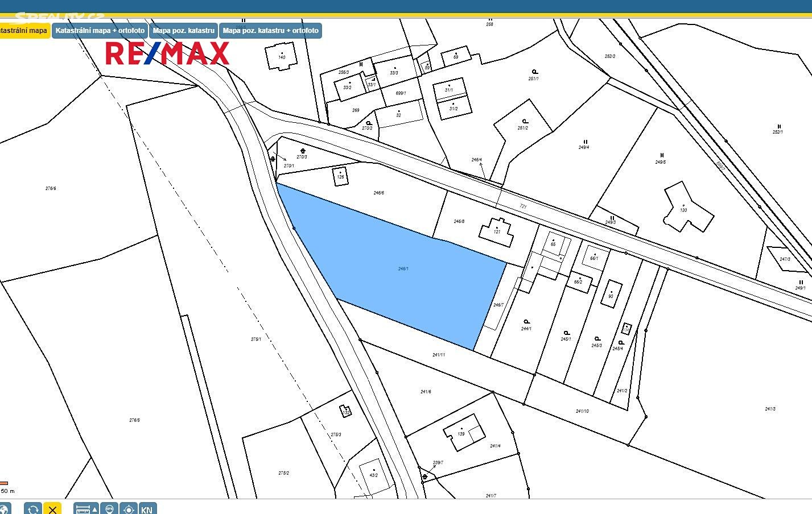
Task: Click parcel label 252/1
Action: pyautogui.click(x=778, y=132)
